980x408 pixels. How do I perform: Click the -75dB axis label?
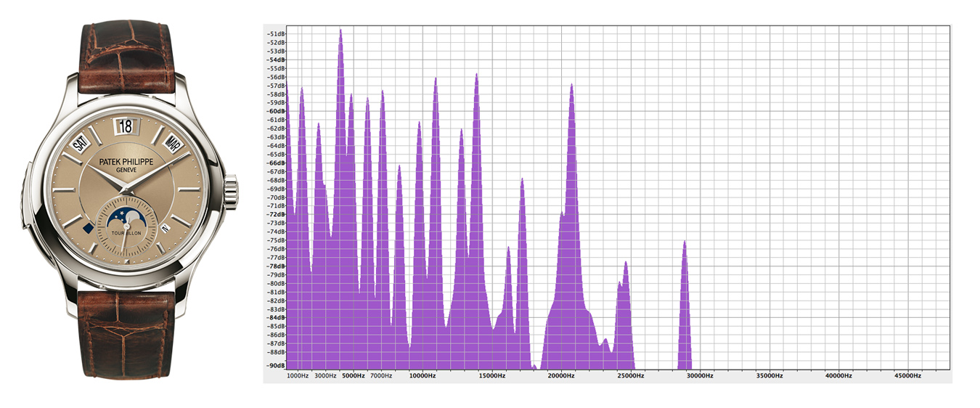click(275, 240)
